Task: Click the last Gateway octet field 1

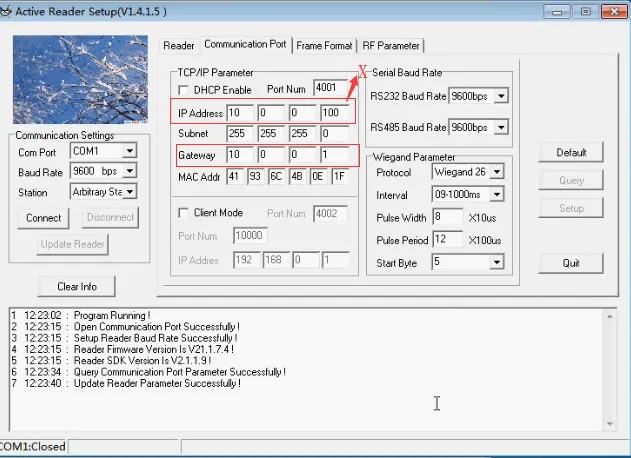Action: [334, 155]
